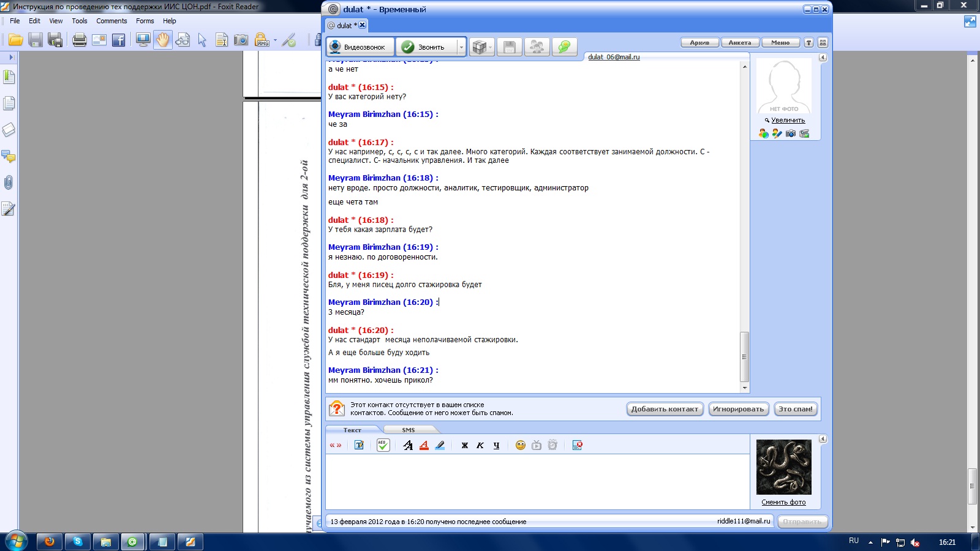Click Foxit Reader print icon
The width and height of the screenshot is (980, 551).
[x=80, y=40]
